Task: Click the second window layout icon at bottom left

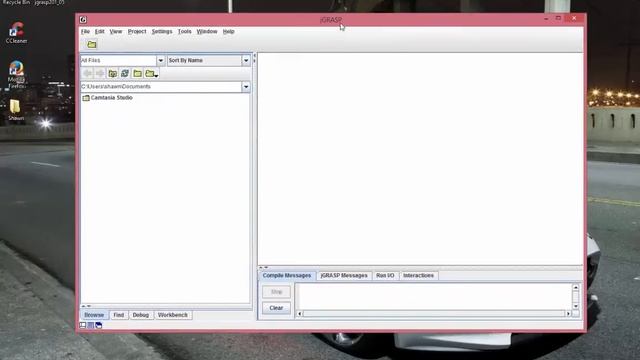Action: (91, 325)
